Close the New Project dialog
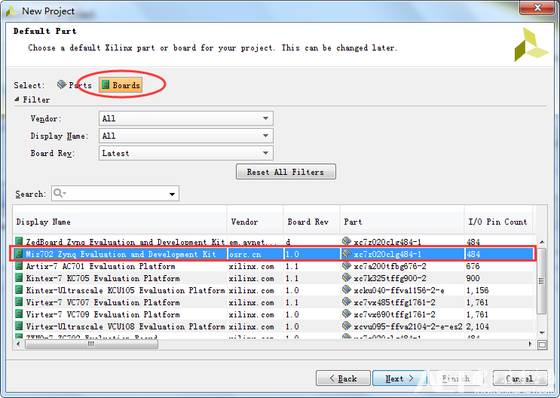This screenshot has height=398, width=560. (538, 8)
